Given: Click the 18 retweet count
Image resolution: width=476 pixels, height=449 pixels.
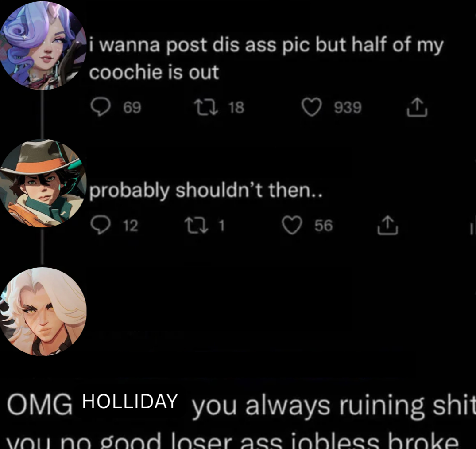Looking at the screenshot, I should point(236,108).
